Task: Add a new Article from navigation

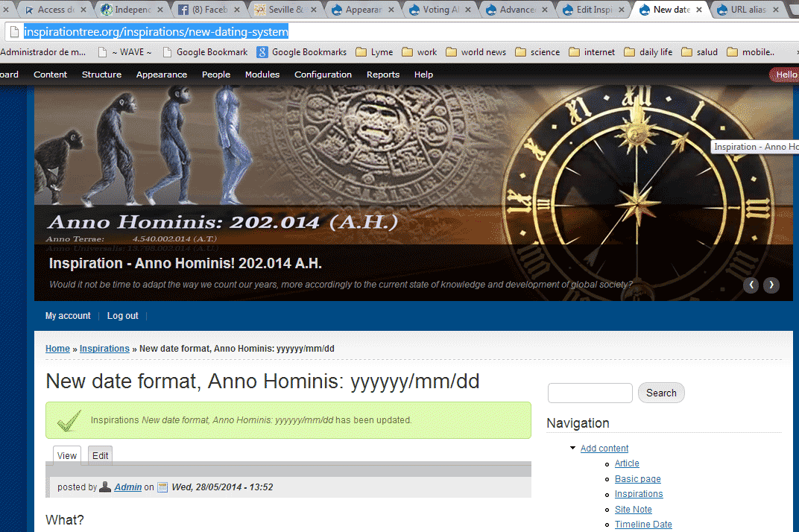Action: tap(627, 463)
